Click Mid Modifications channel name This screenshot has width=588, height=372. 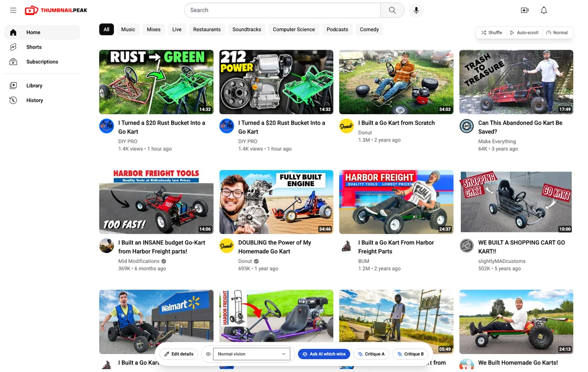click(138, 261)
